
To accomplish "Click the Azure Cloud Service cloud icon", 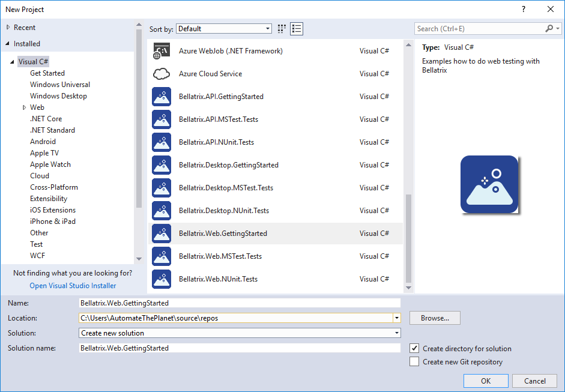I will (x=162, y=74).
